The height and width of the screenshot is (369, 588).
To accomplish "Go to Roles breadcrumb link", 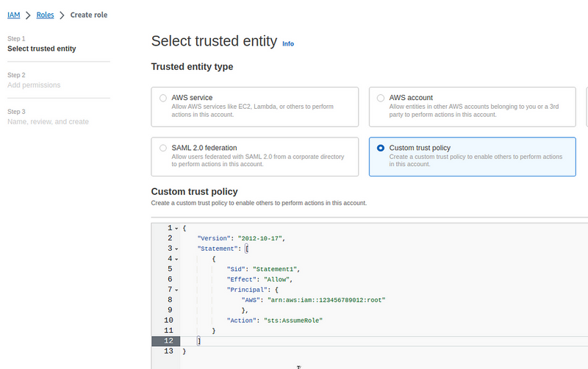I will click(x=45, y=15).
